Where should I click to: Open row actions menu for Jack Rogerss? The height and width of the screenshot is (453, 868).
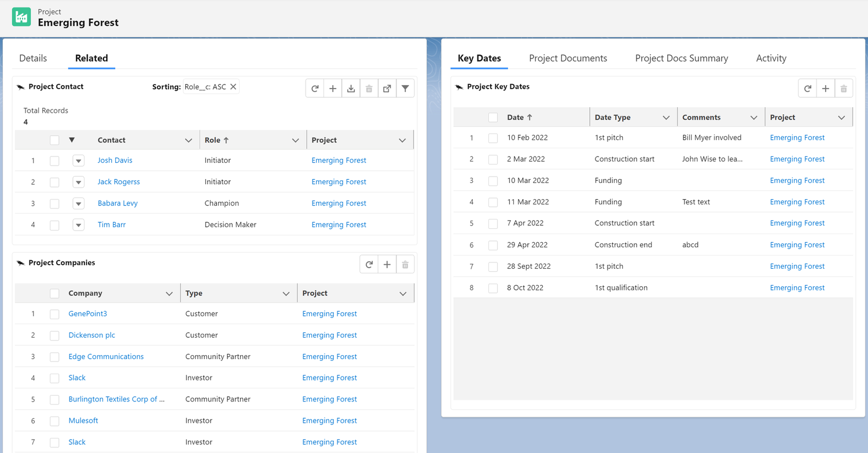[79, 182]
